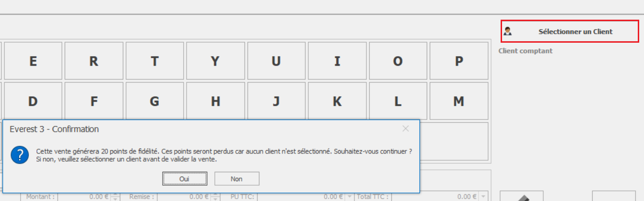Viewport: 644px width, 201px height.
Task: Focus the Remise discount field
Action: [185, 197]
